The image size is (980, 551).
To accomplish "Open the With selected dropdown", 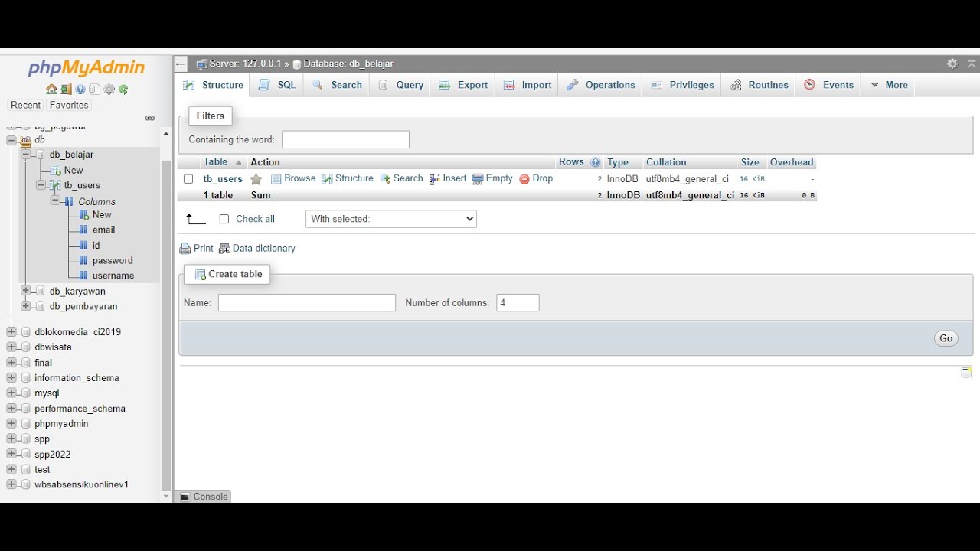I will (x=391, y=219).
